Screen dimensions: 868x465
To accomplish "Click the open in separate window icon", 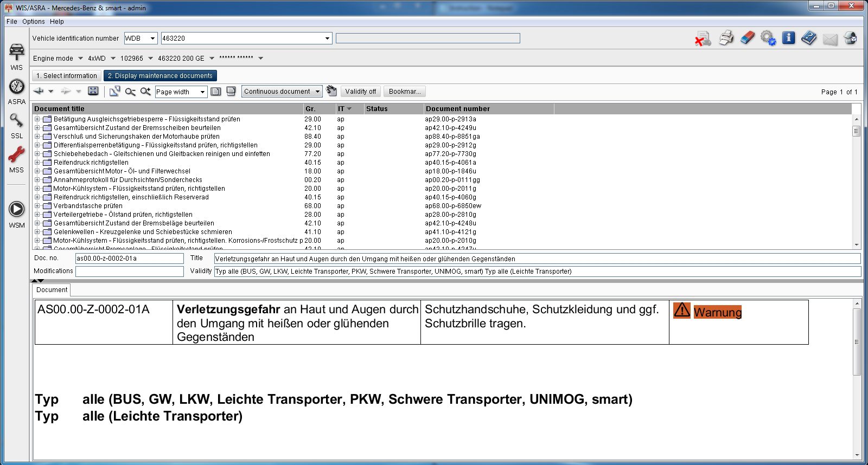I will [x=114, y=91].
